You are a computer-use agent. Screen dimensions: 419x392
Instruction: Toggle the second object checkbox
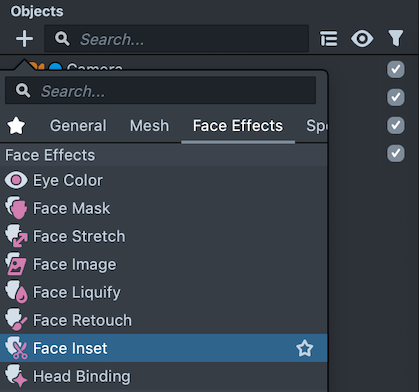point(396,97)
